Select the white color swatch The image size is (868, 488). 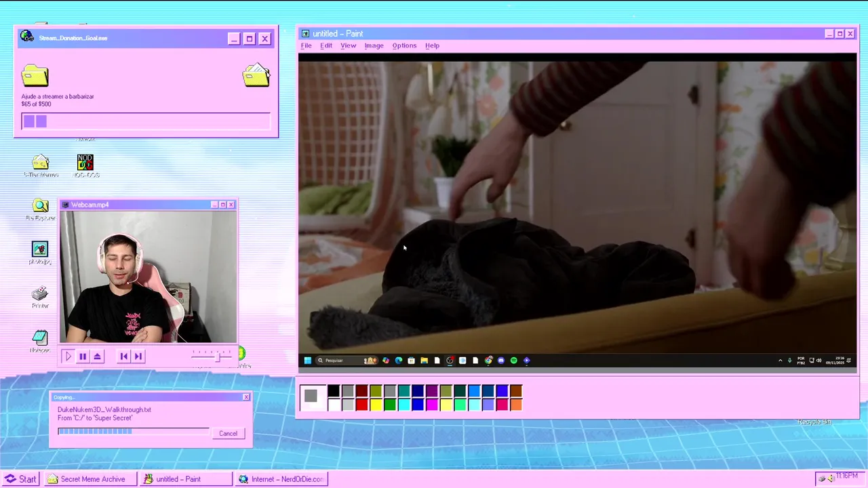(x=334, y=405)
